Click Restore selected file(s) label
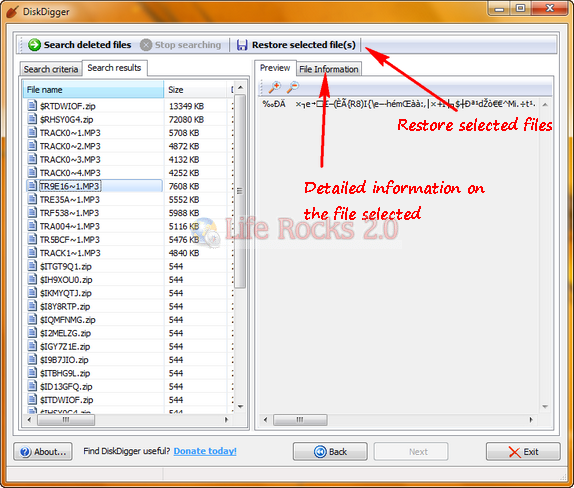The width and height of the screenshot is (574, 488). point(304,45)
